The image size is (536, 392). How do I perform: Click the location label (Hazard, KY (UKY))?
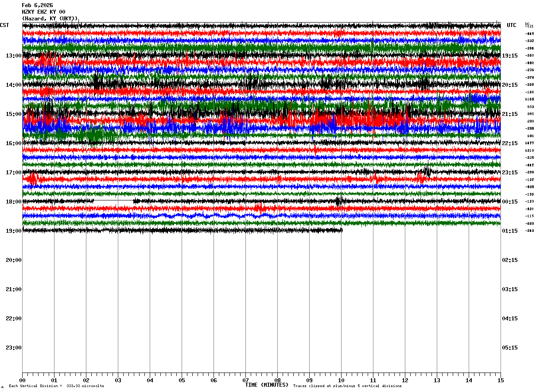[50, 19]
